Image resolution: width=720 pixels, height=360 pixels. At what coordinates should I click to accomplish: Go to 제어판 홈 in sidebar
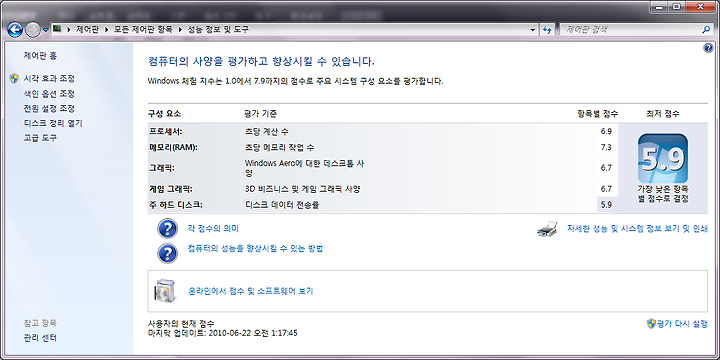point(40,56)
